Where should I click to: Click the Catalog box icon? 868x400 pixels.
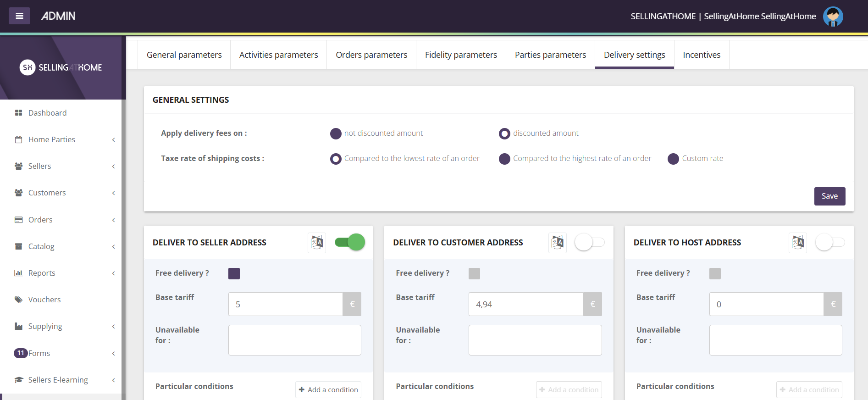point(18,246)
